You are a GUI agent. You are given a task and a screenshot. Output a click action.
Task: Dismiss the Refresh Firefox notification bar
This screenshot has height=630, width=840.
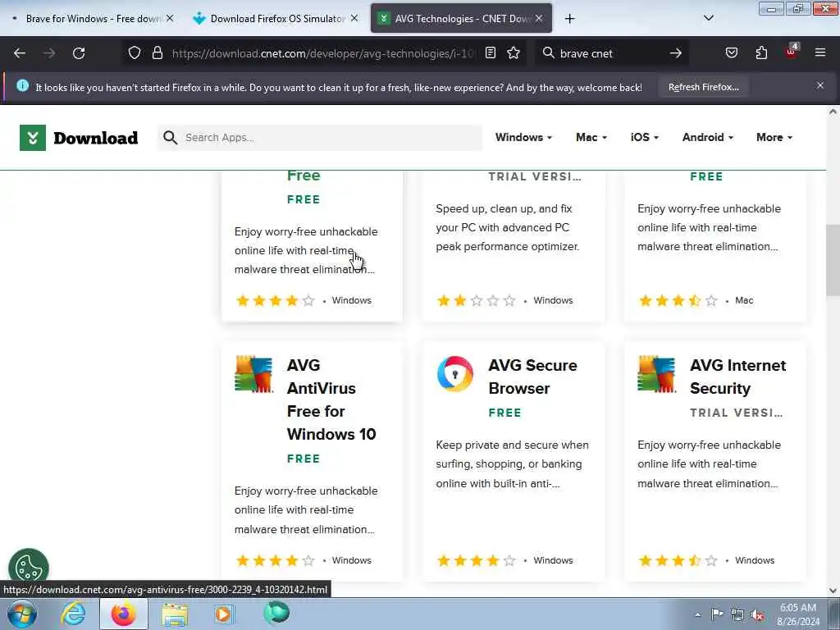pos(820,85)
